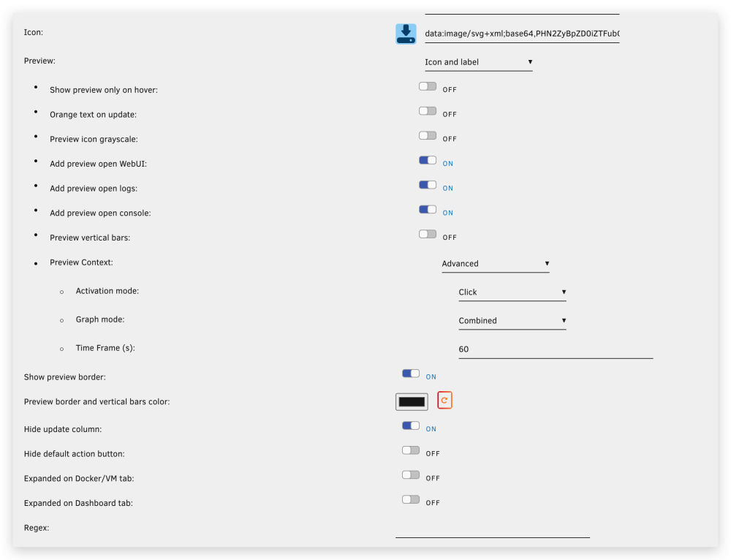Click the 'Preview border and vertical bars color:' label

97,402
